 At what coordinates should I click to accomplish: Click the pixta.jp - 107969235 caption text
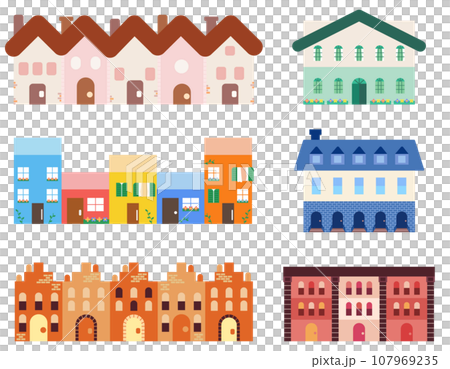(375, 361)
